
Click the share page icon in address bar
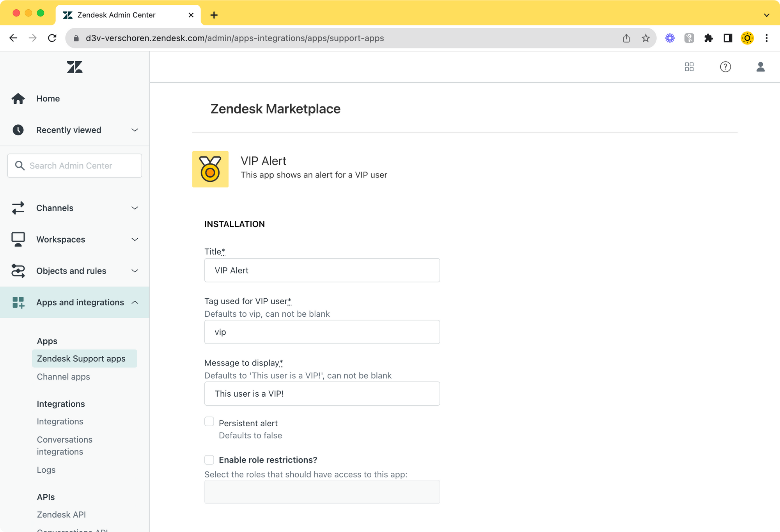(626, 38)
